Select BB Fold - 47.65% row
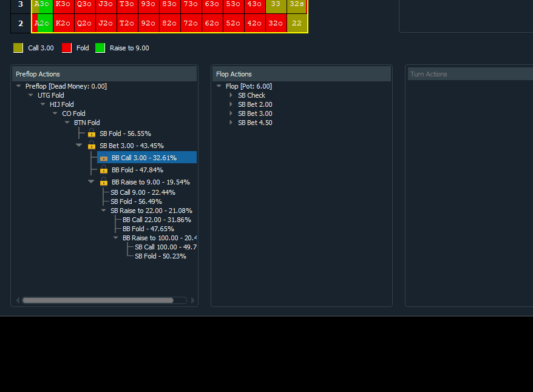This screenshot has height=392, width=533. [148, 229]
